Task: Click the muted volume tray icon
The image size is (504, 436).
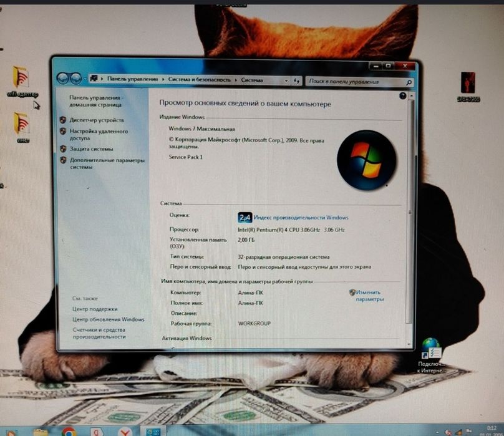Action: point(448,432)
